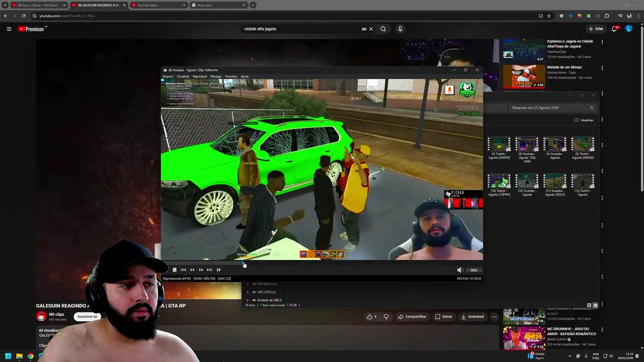Click the Criar button
The image size is (644, 362).
coord(596,29)
